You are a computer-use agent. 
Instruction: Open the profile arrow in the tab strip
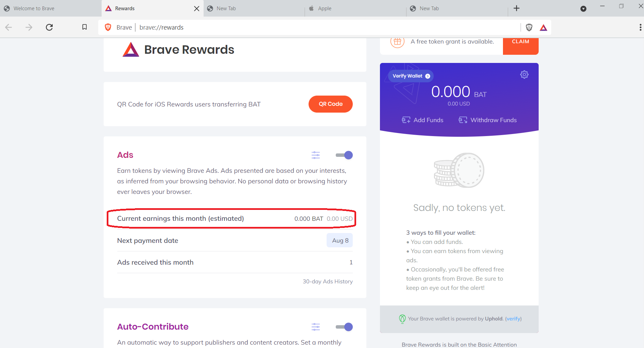(584, 9)
